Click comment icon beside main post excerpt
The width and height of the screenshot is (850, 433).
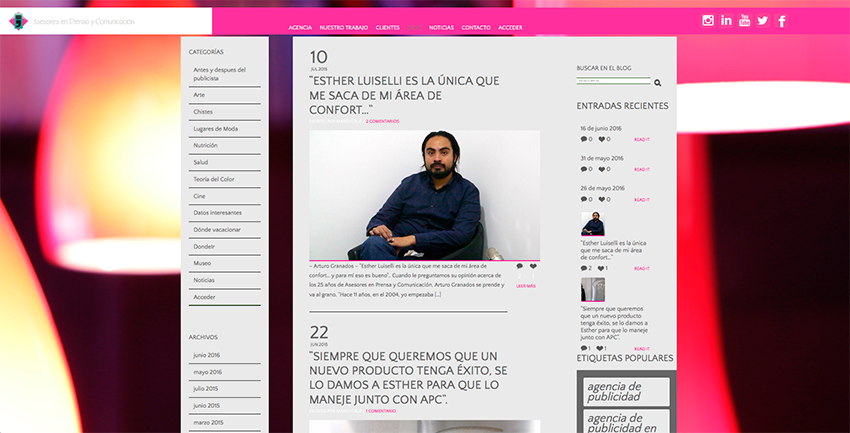[519, 266]
